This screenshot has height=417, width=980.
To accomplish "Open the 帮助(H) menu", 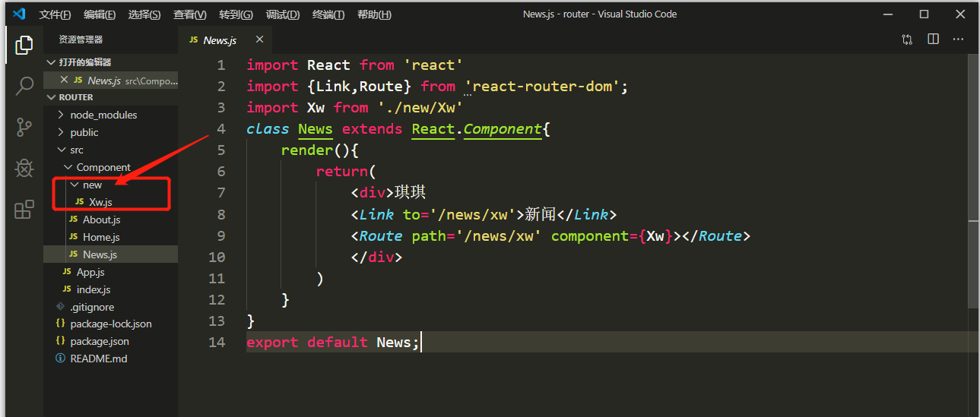I will tap(374, 14).
